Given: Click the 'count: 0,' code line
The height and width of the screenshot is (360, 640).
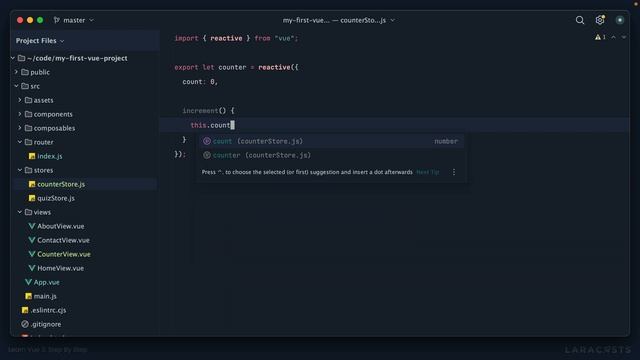Looking at the screenshot, I should pos(200,82).
